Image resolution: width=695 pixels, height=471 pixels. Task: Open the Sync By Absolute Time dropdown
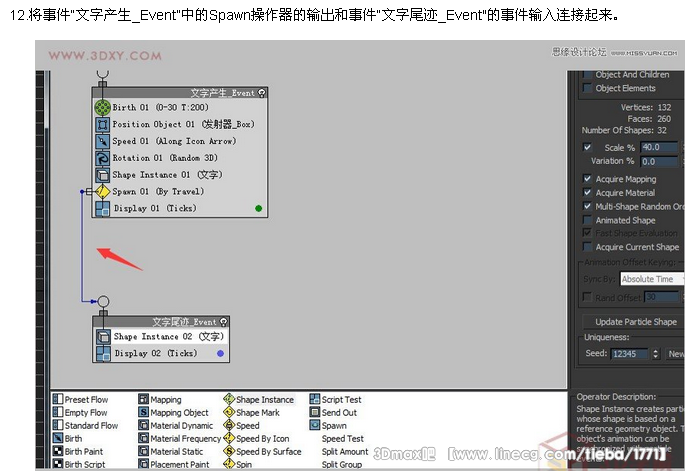(652, 279)
